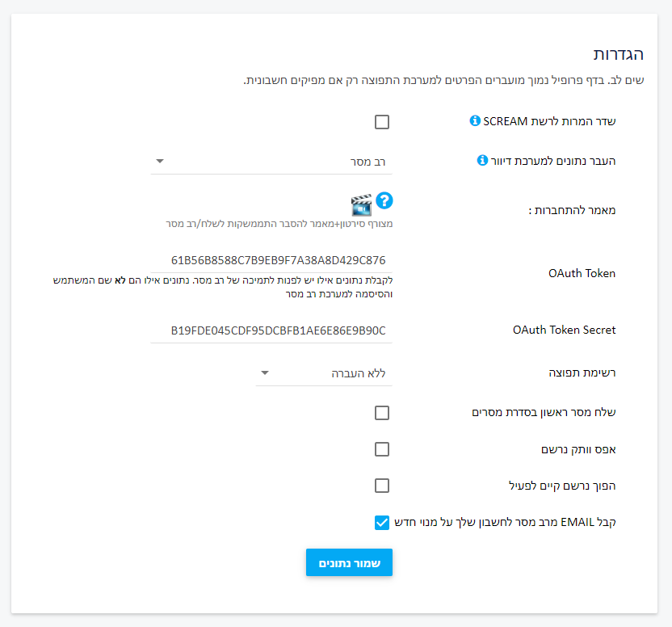The height and width of the screenshot is (627, 672).
Task: Toggle the שדר המרות לרשת SCREAM checkbox
Action: 382,122
